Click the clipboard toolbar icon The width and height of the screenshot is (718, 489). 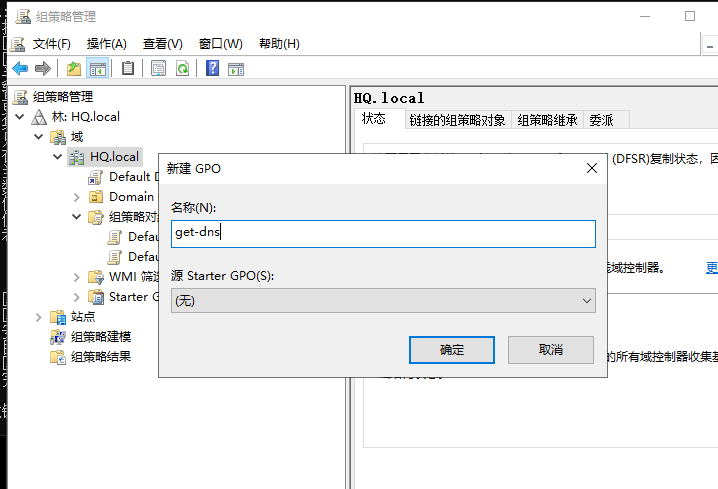128,69
